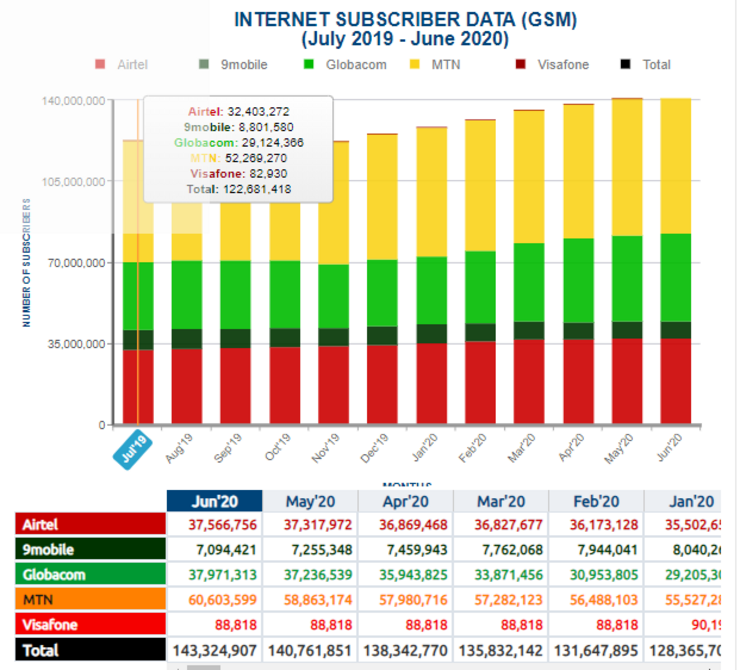Viewport: 740px width, 670px height.
Task: Click the yellow MTN segment of May'20 bar
Action: point(627,168)
